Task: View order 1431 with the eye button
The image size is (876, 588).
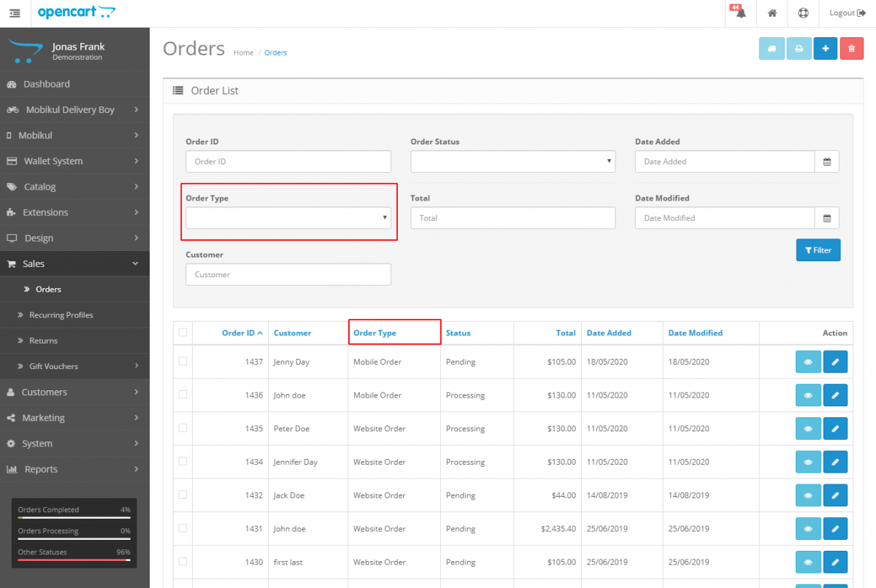Action: [807, 529]
